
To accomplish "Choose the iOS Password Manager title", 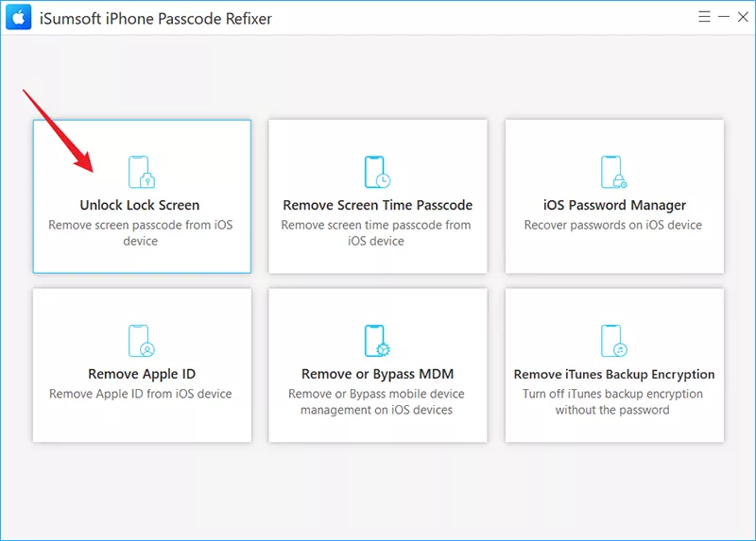I will pyautogui.click(x=614, y=205).
